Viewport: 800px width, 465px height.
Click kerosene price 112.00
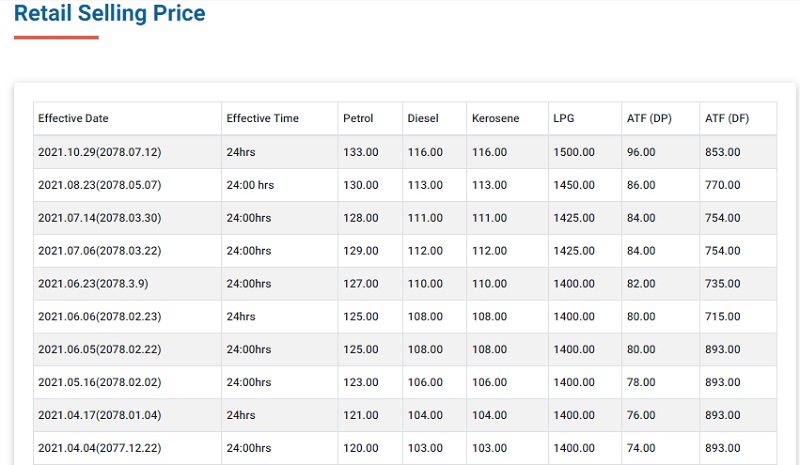[x=489, y=251]
